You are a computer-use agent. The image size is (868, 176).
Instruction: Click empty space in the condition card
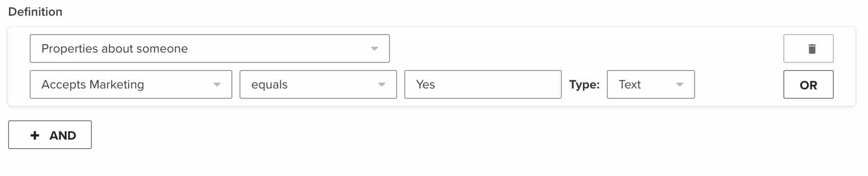pos(585,48)
